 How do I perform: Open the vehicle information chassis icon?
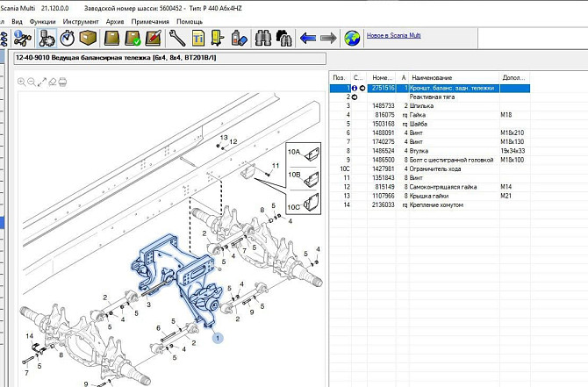coord(22,38)
